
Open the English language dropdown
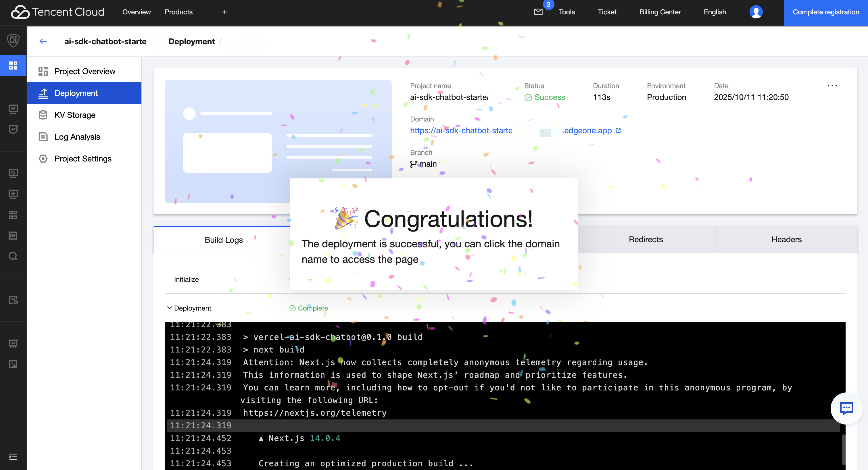[714, 12]
